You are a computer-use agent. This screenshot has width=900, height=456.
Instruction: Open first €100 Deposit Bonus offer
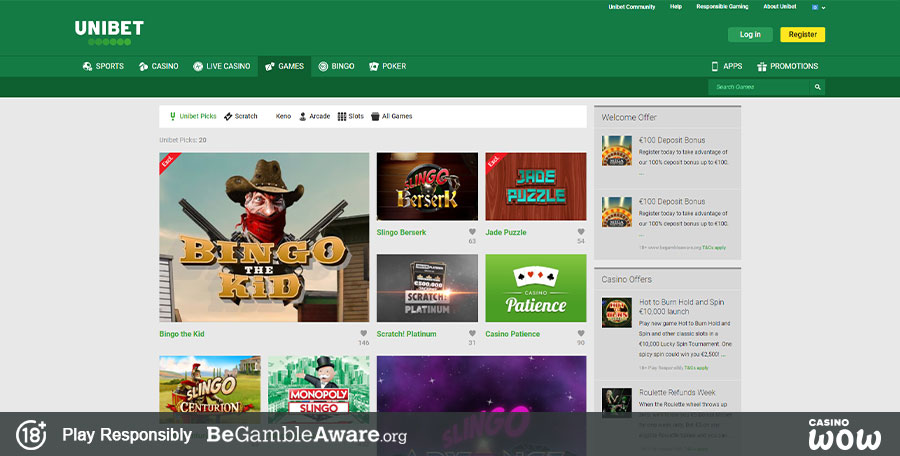click(x=672, y=140)
